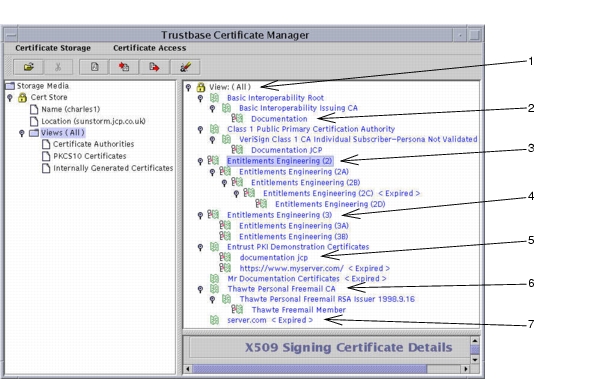
Task: Collapse the Entitlements Engineering (3) node
Action: click(200, 215)
